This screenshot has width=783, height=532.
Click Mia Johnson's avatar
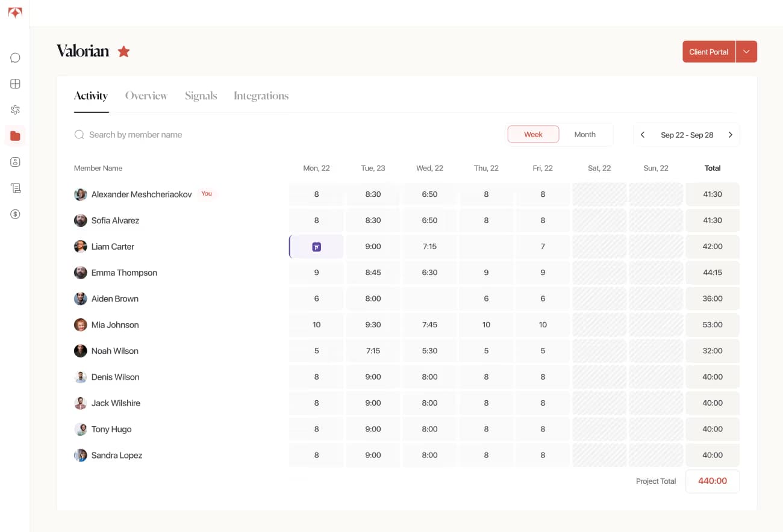pyautogui.click(x=80, y=325)
